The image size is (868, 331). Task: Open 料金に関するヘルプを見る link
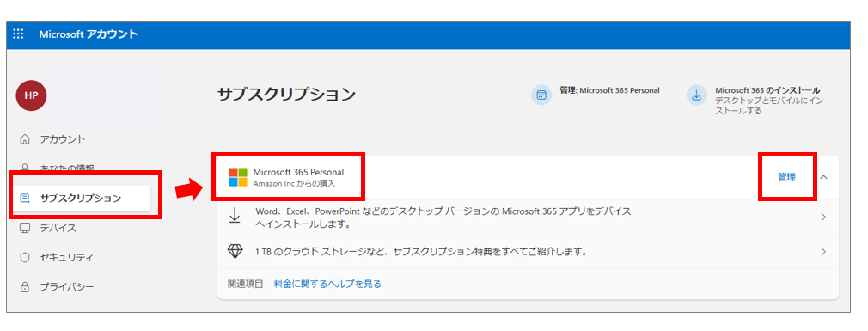327,284
